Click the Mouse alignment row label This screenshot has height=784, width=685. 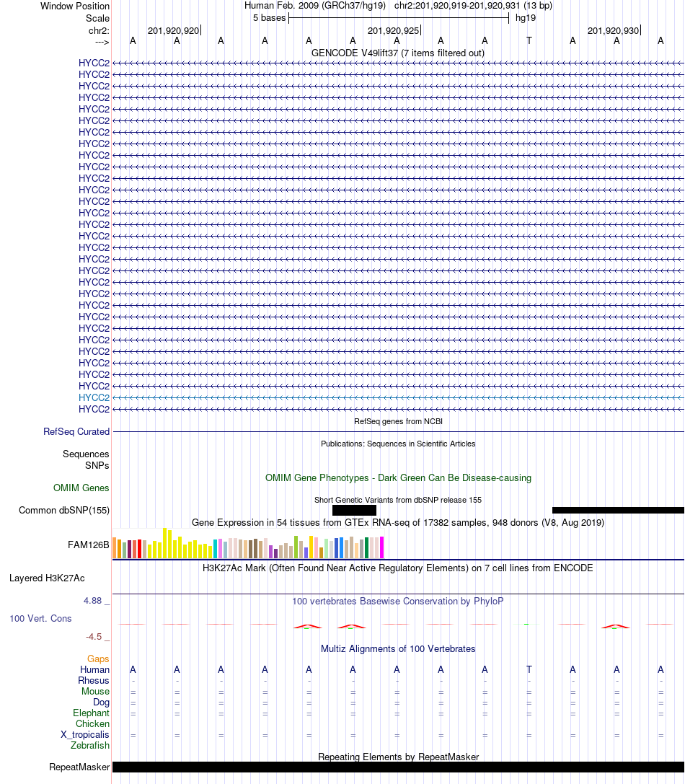95,692
